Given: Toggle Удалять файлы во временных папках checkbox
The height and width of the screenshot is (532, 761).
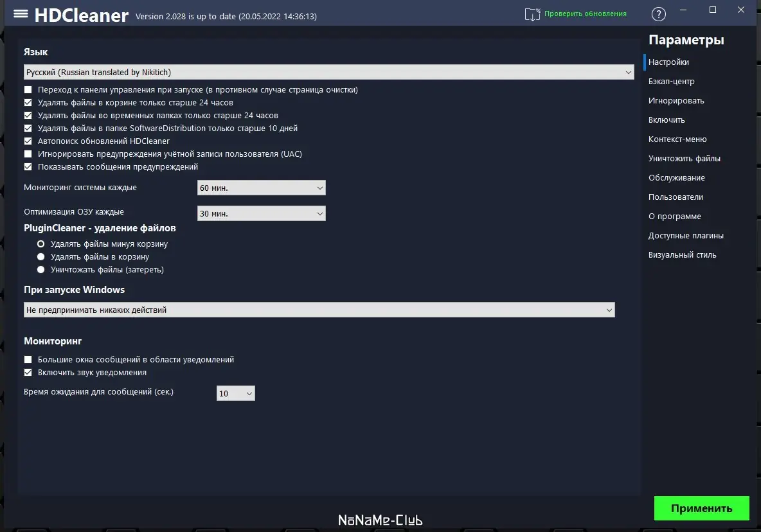Looking at the screenshot, I should coord(28,116).
